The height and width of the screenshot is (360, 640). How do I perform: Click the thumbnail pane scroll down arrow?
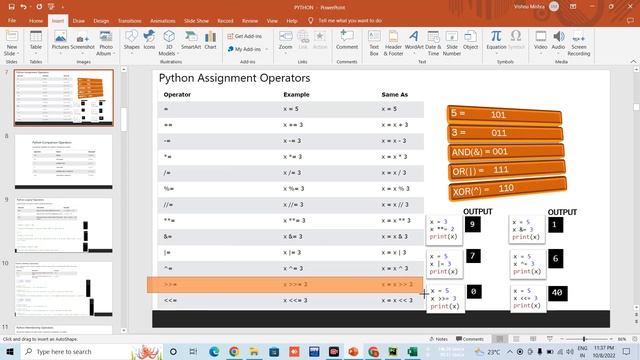(124, 330)
